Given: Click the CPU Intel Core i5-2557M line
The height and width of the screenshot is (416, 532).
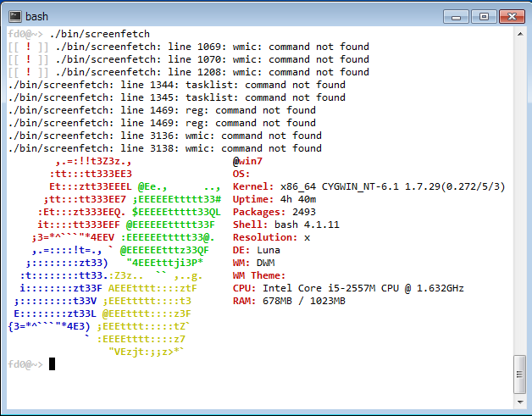Looking at the screenshot, I should [x=348, y=288].
